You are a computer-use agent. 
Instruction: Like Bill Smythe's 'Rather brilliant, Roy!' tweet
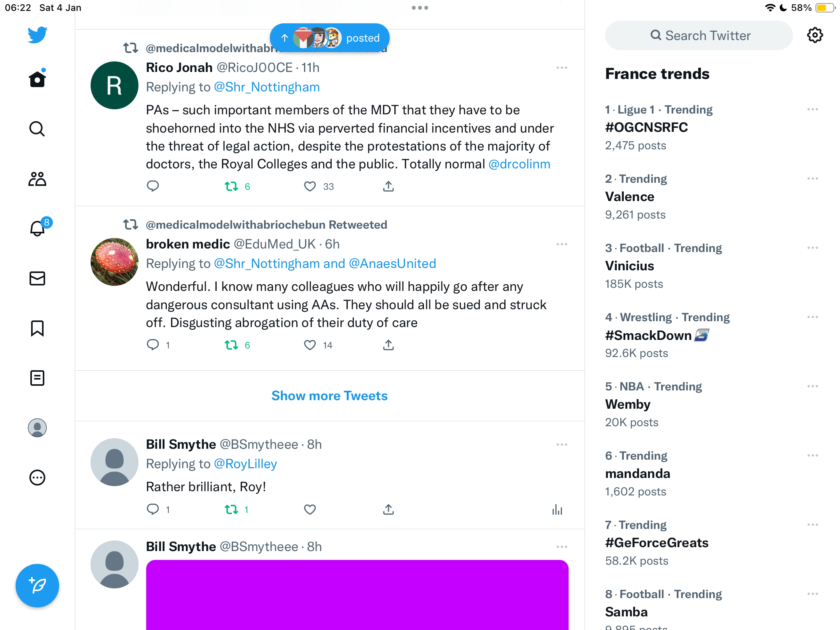[x=310, y=509]
